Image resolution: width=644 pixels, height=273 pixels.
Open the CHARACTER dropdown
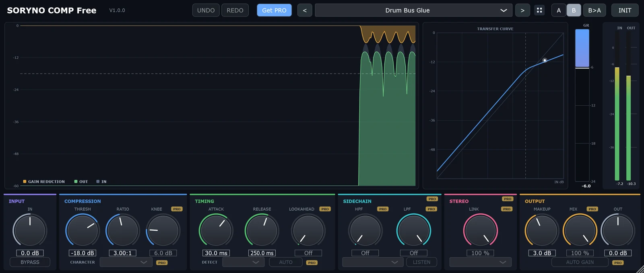coord(126,262)
